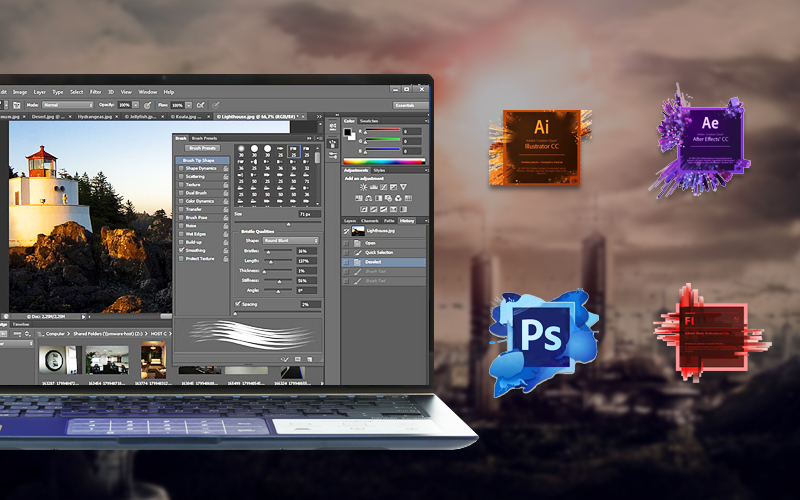Open the Flow value dropdown arrow

click(189, 105)
